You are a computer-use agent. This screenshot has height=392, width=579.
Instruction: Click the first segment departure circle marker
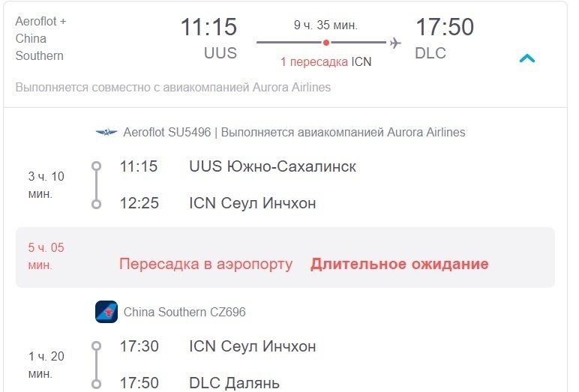point(97,166)
